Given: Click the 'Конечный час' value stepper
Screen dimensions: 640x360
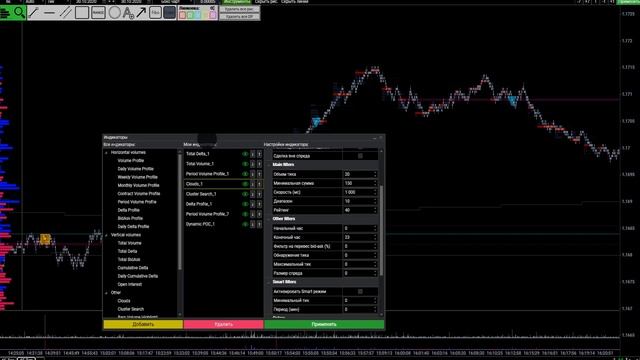Looking at the screenshot, I should (x=375, y=237).
